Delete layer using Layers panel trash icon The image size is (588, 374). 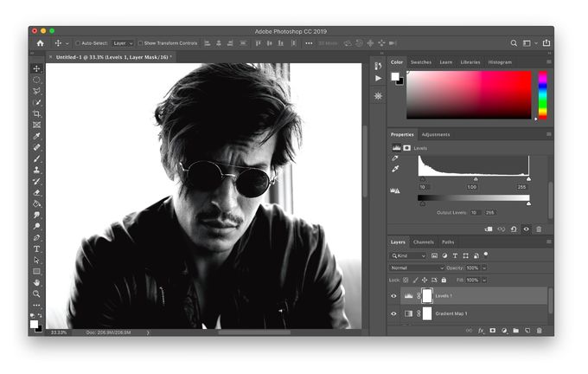[540, 331]
